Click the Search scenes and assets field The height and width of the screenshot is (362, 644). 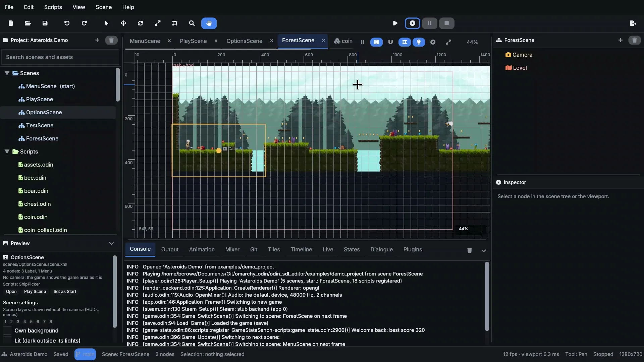(x=60, y=57)
